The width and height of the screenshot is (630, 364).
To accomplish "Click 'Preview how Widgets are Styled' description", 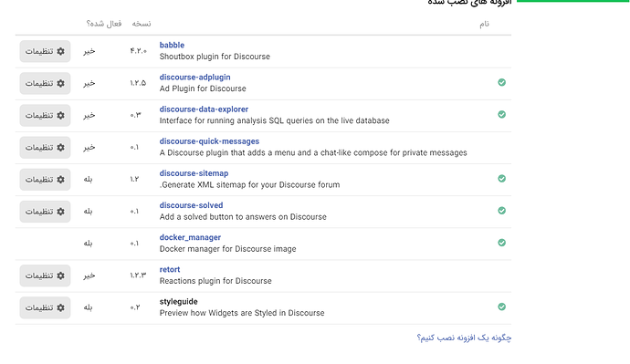I will [x=242, y=313].
